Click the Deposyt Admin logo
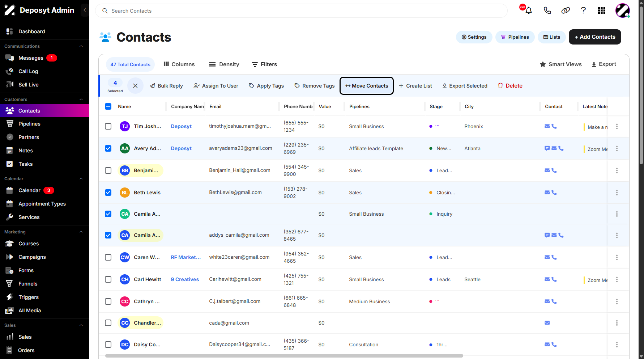This screenshot has height=359, width=644. click(x=10, y=10)
